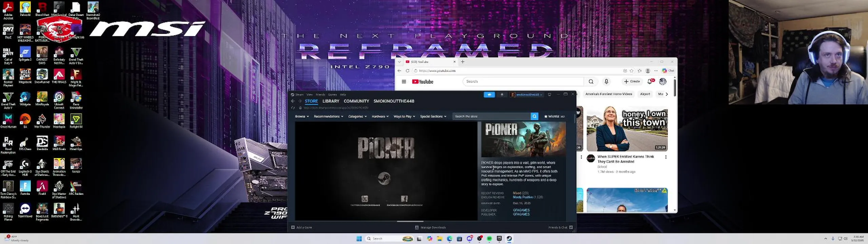This screenshot has height=244, width=868.
Task: Click the YouTube Create button
Action: click(632, 81)
